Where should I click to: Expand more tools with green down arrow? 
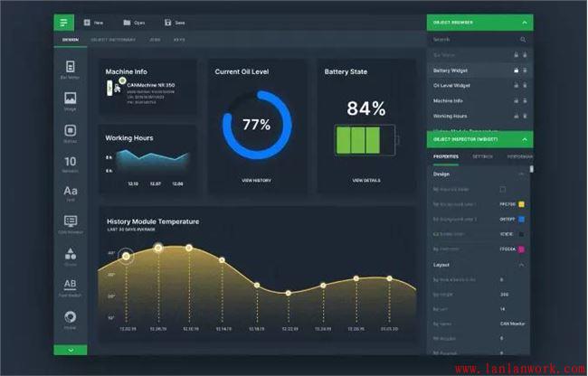(71, 350)
